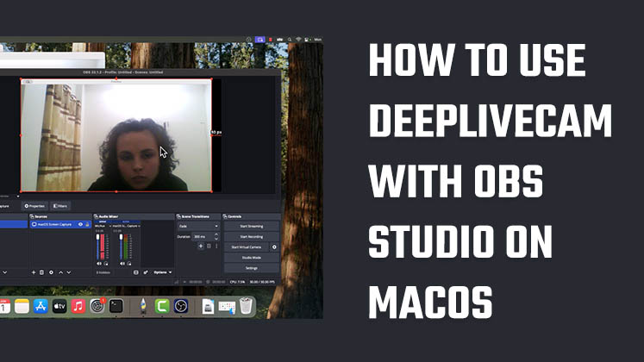Open the dropdown arrow below the preview's left edge
Screen dimensions: 644x362
pyautogui.click(x=17, y=197)
